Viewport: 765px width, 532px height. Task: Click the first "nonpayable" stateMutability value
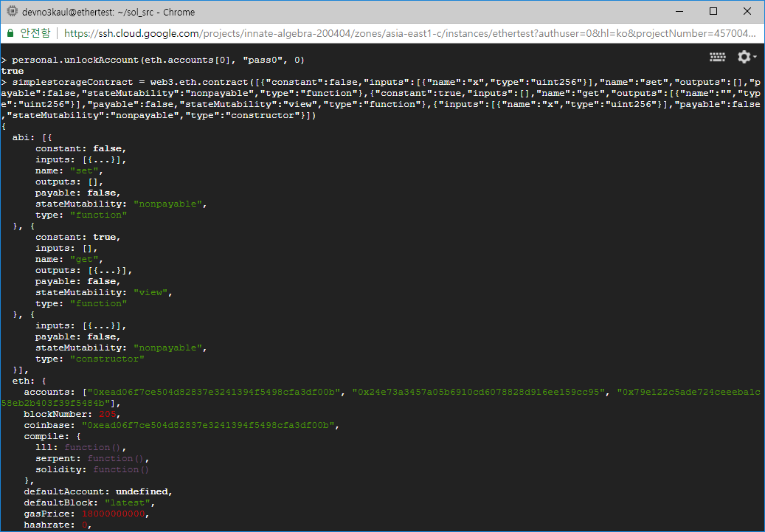168,204
